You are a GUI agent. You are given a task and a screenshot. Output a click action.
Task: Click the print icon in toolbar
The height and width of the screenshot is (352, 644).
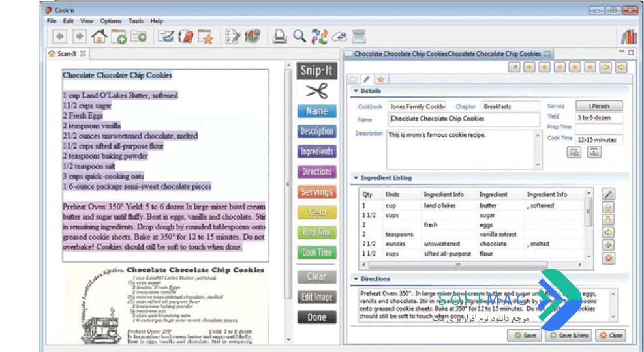coord(280,37)
